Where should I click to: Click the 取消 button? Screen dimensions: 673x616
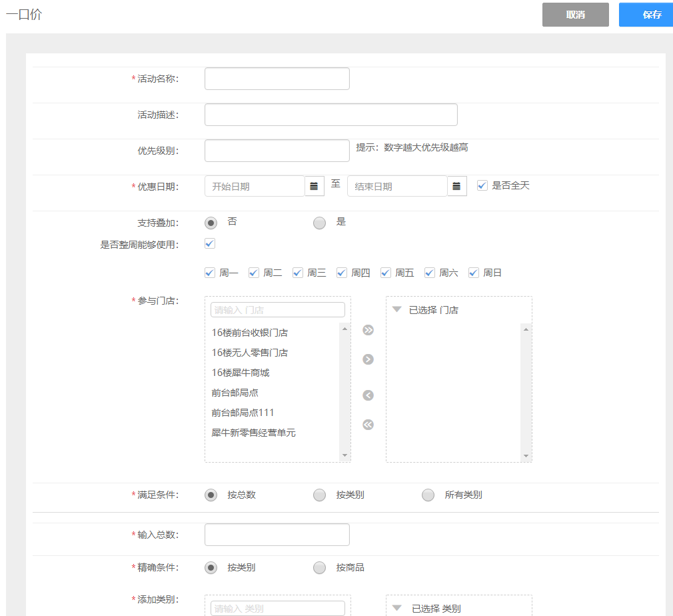[575, 15]
